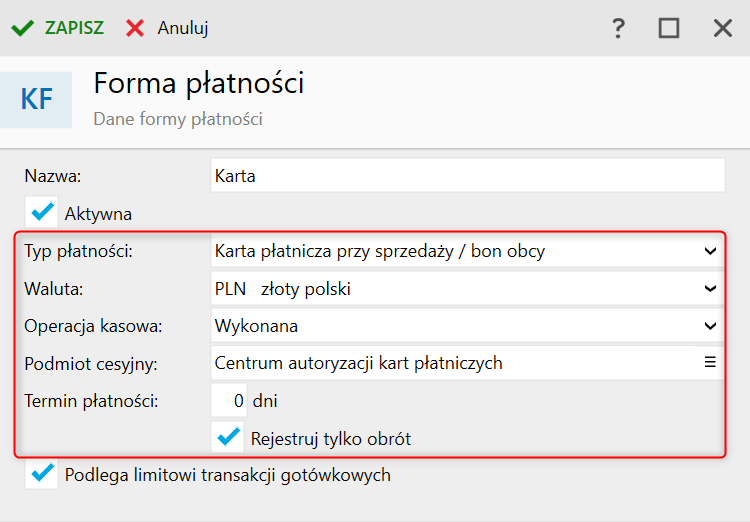Uncheck Rejestruj tylko obrót
750x522 pixels.
click(229, 437)
